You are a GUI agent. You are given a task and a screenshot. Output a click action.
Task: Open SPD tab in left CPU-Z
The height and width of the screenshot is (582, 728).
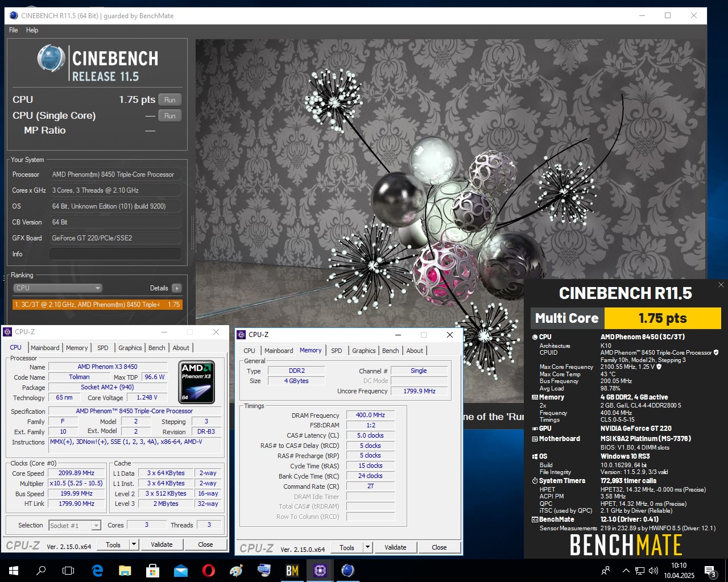coord(103,348)
